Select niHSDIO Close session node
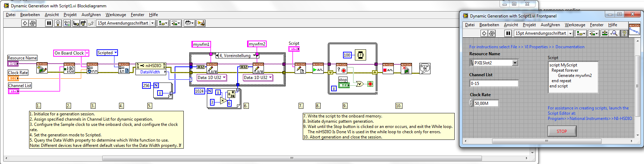Image resolution: width=644 pixels, height=164 pixels. [x=406, y=68]
